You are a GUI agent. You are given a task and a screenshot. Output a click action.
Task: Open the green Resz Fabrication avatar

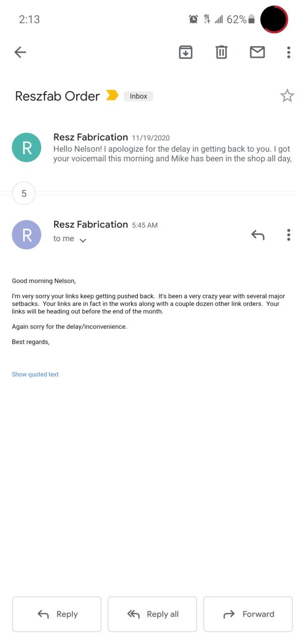(27, 148)
